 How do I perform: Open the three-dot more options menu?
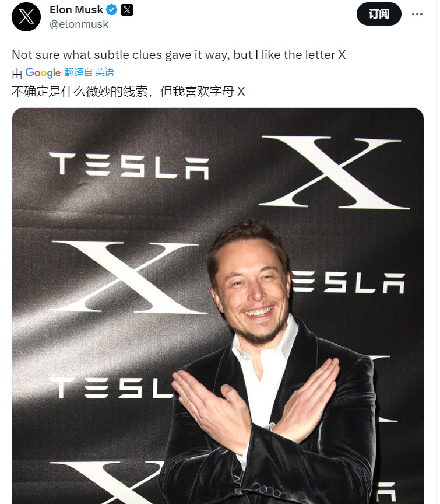(x=417, y=14)
